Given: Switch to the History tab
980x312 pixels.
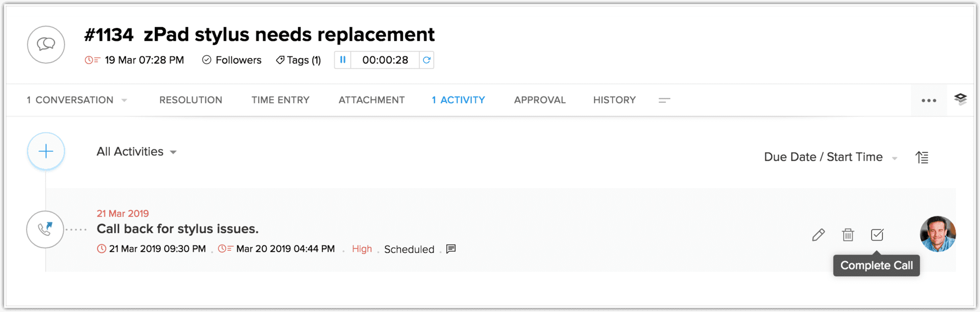Looking at the screenshot, I should coord(614,100).
